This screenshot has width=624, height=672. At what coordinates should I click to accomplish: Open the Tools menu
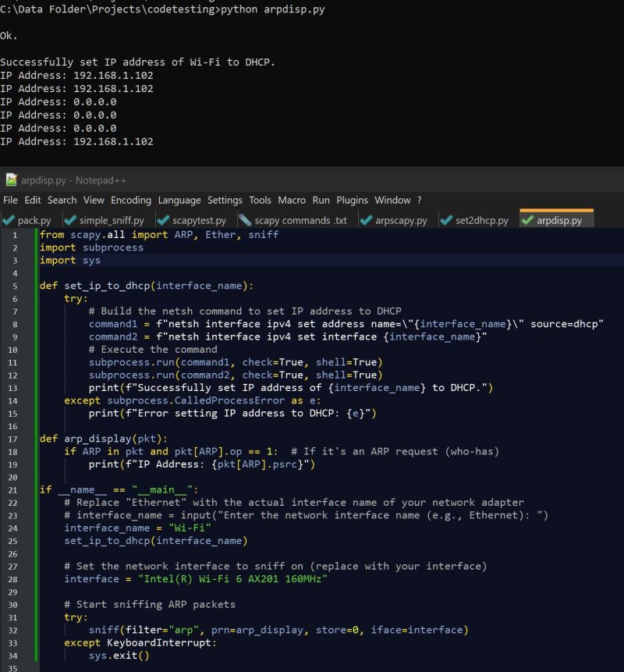point(260,200)
